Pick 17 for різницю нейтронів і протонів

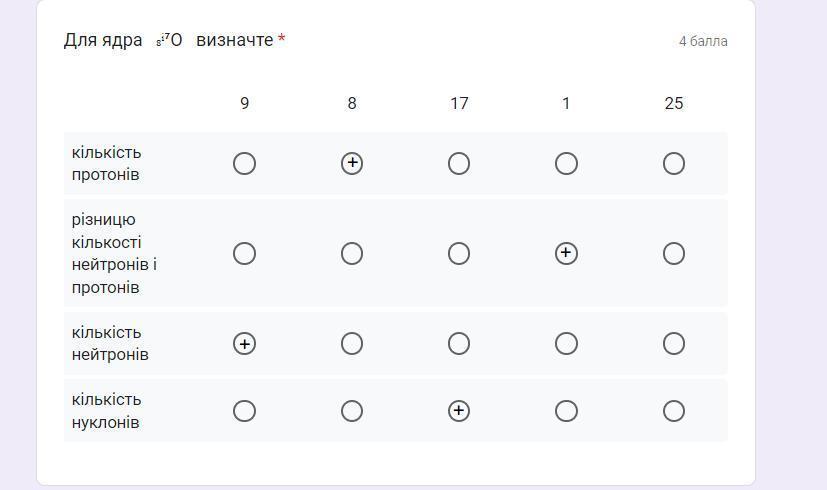459,254
